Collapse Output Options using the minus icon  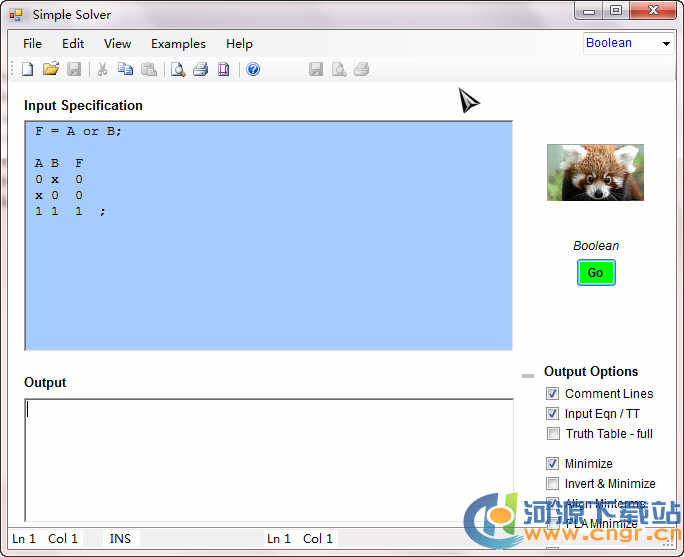pyautogui.click(x=528, y=376)
